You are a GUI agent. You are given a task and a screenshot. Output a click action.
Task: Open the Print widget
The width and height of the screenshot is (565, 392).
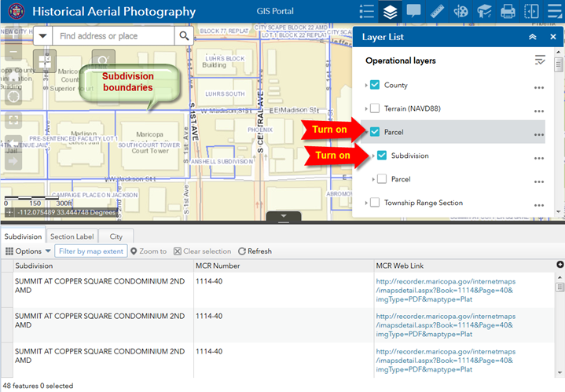(x=508, y=12)
